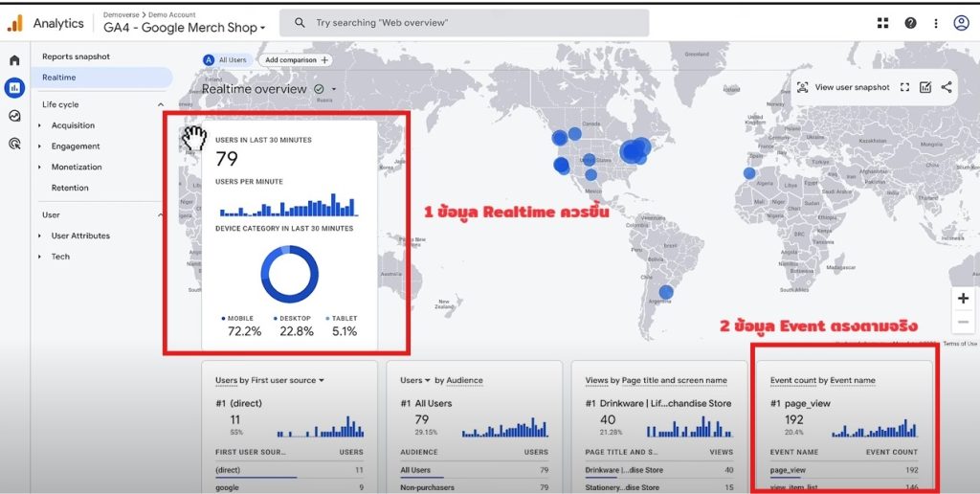Open the Advertising icon in the left rail
This screenshot has height=494, width=980.
[14, 144]
